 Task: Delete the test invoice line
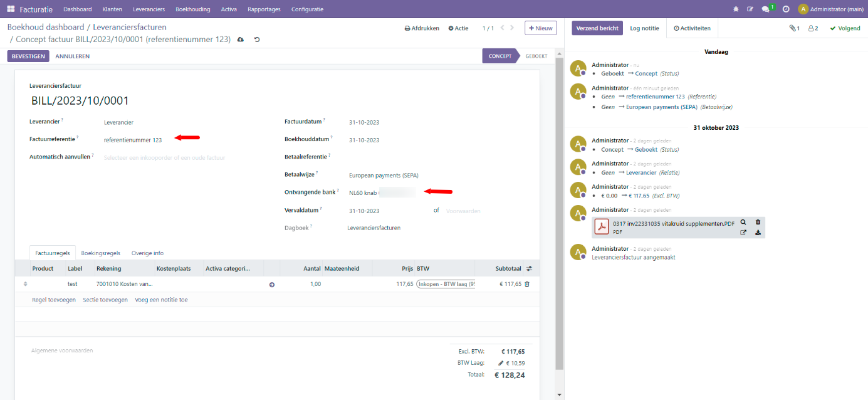point(527,284)
